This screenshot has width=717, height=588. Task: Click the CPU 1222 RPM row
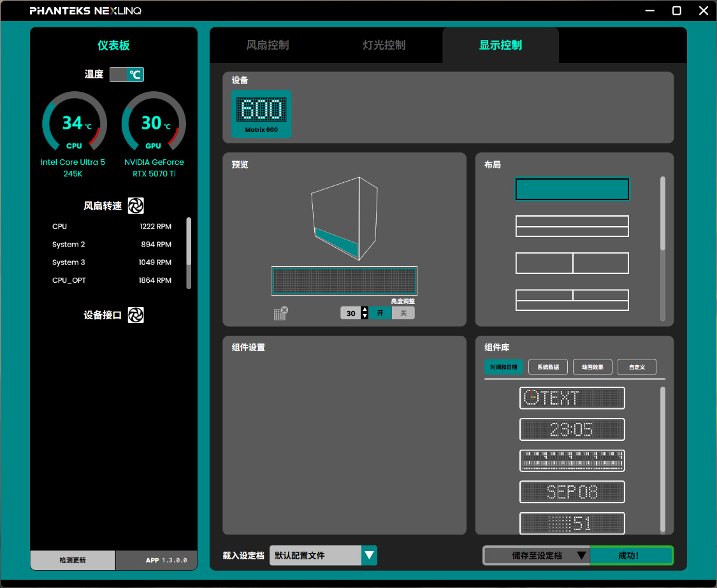112,226
